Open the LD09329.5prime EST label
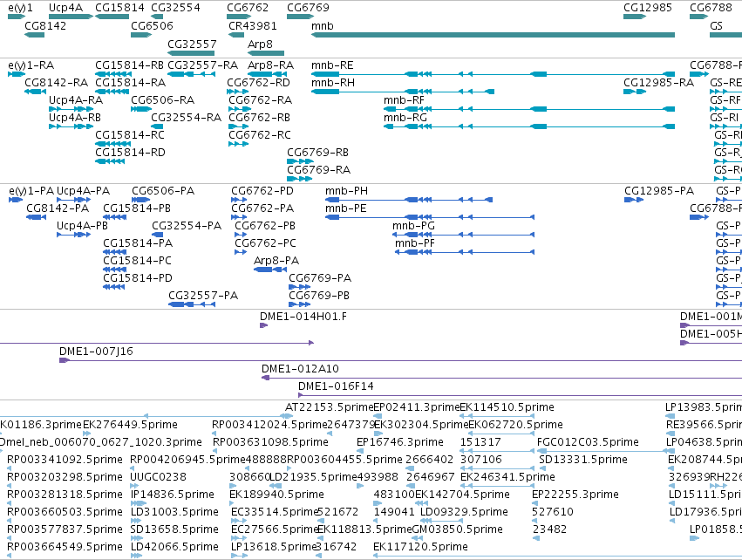Image resolution: width=742 pixels, height=560 pixels. (464, 512)
